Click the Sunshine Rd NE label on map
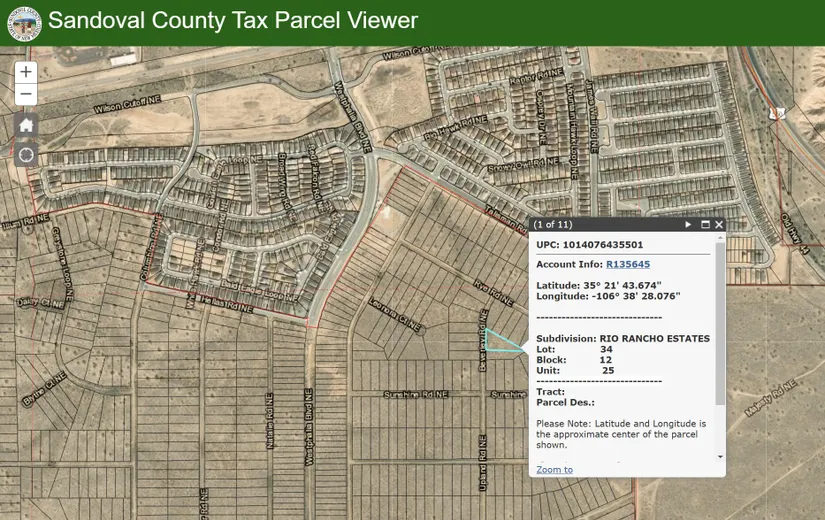This screenshot has width=825, height=520. [x=416, y=395]
